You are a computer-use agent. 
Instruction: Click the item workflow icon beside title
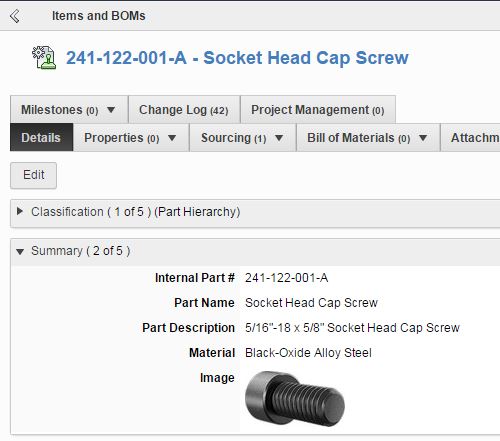pos(44,58)
